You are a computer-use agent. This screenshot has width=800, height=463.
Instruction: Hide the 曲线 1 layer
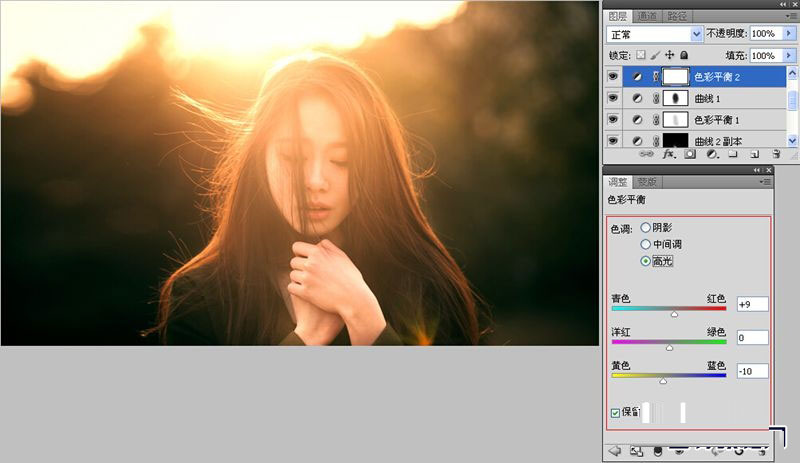(613, 98)
